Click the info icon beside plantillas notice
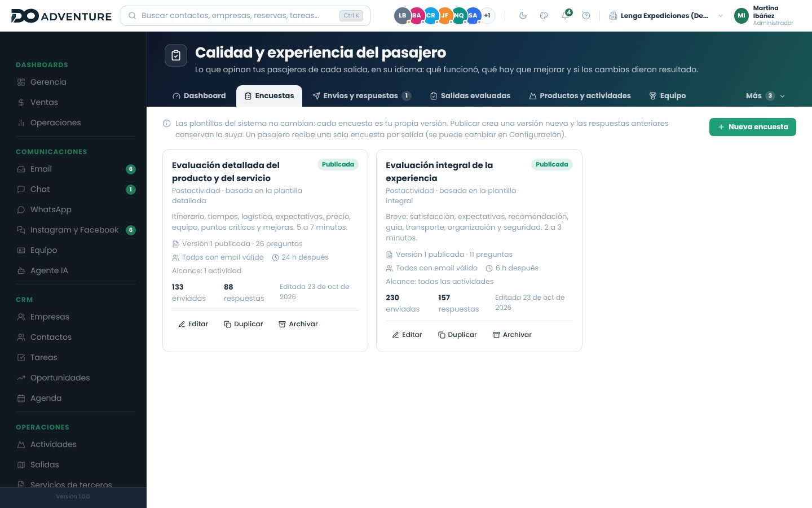Viewport: 812px width, 508px height. click(x=167, y=124)
